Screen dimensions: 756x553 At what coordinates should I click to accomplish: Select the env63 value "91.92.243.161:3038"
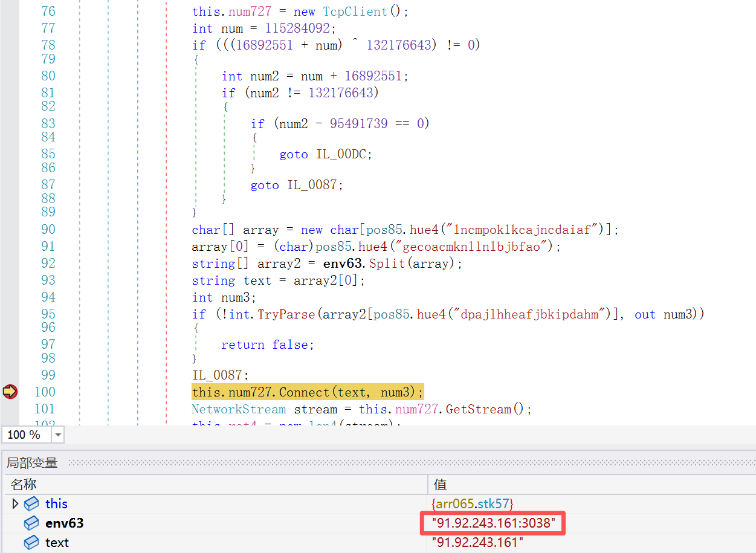[493, 523]
